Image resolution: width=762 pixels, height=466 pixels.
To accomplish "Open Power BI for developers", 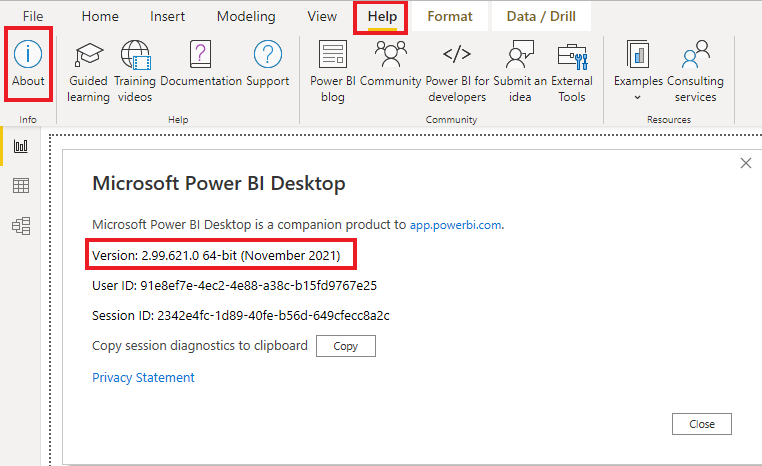I will (457, 72).
